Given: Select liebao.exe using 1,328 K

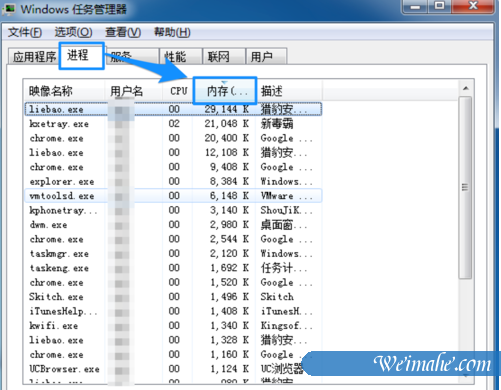Looking at the screenshot, I should click(173, 340).
